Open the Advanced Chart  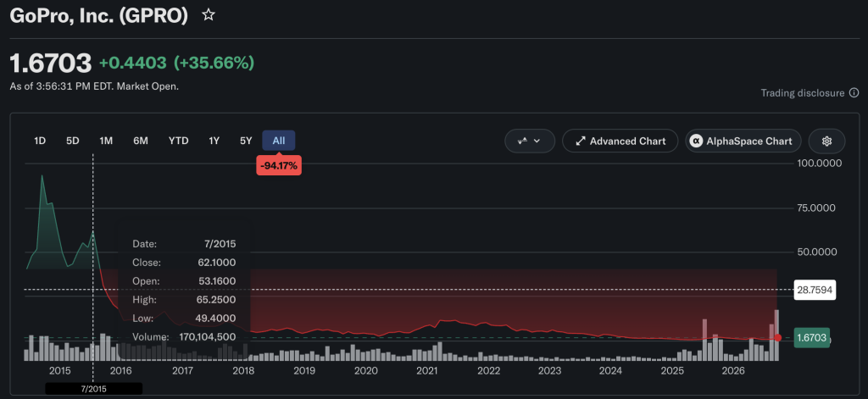tap(620, 141)
